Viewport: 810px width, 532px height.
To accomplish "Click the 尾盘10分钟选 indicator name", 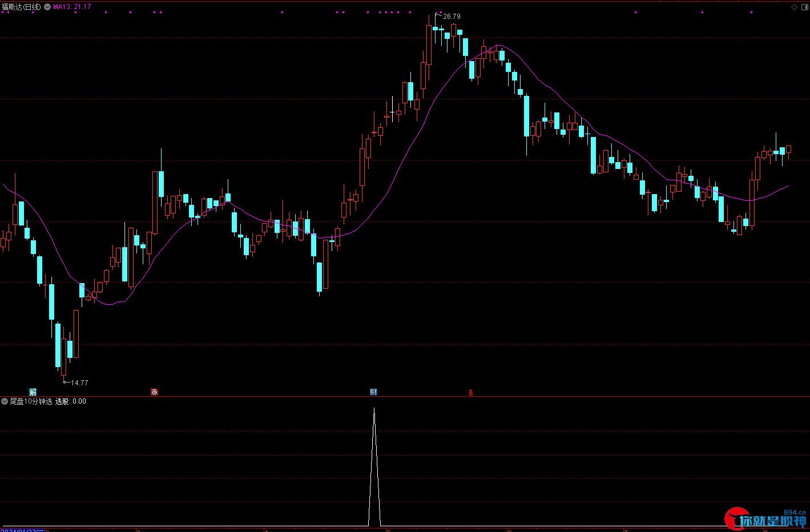I will click(x=31, y=402).
